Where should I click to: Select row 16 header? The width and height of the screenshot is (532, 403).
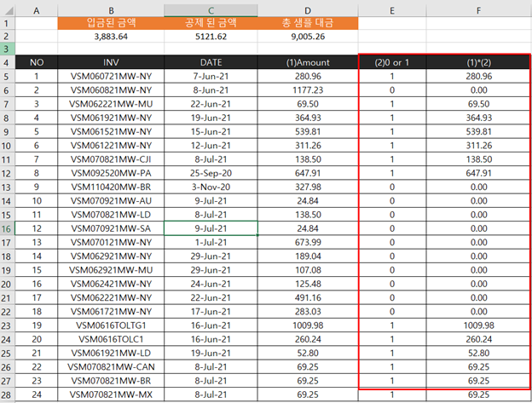tap(8, 228)
